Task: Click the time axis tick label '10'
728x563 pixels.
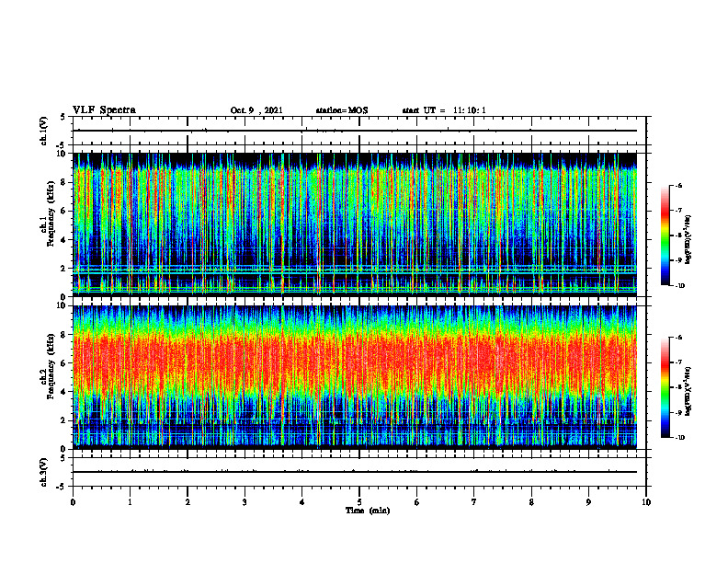Action: pos(646,502)
